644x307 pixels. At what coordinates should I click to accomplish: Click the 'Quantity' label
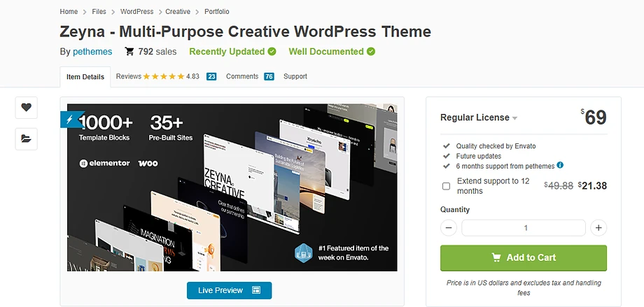455,210
